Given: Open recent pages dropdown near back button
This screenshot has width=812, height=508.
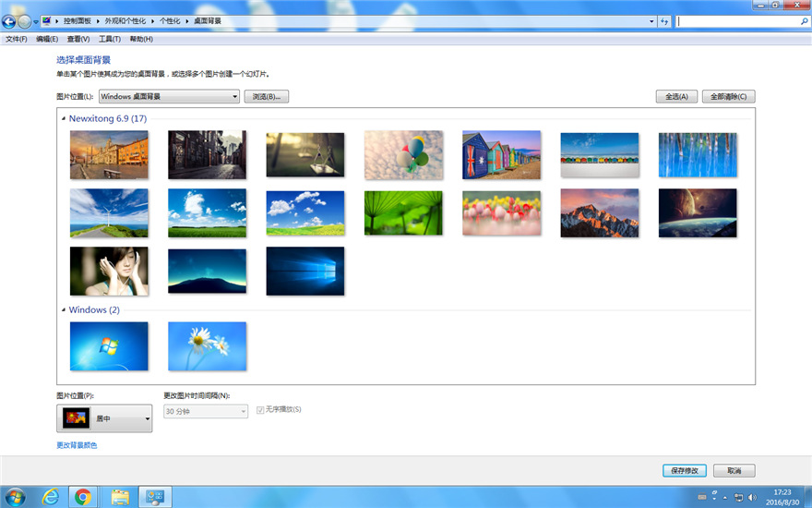Looking at the screenshot, I should point(36,22).
